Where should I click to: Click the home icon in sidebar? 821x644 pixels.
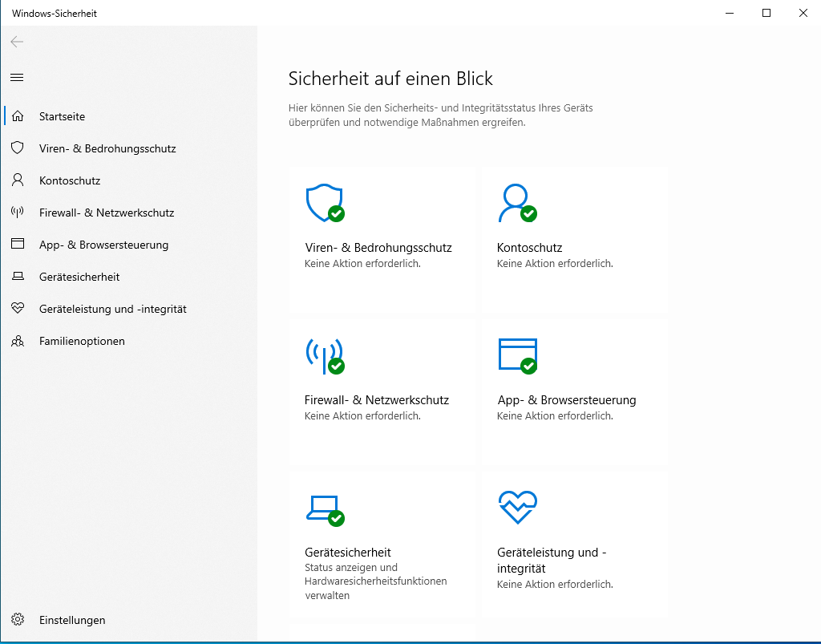coord(18,115)
